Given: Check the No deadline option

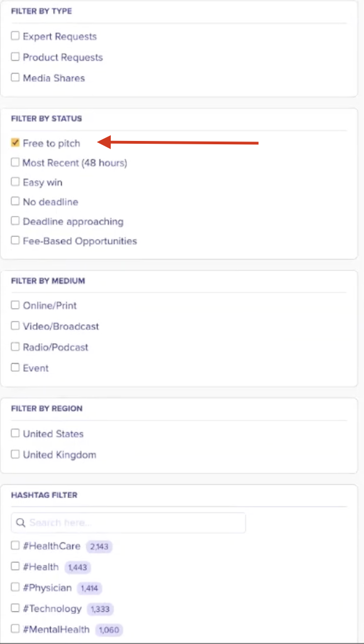Looking at the screenshot, I should [x=15, y=202].
